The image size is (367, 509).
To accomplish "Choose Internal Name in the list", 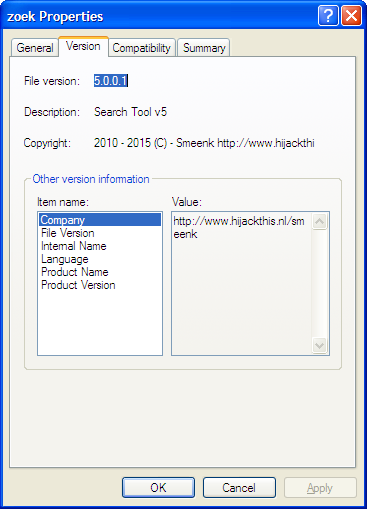I will [x=100, y=246].
